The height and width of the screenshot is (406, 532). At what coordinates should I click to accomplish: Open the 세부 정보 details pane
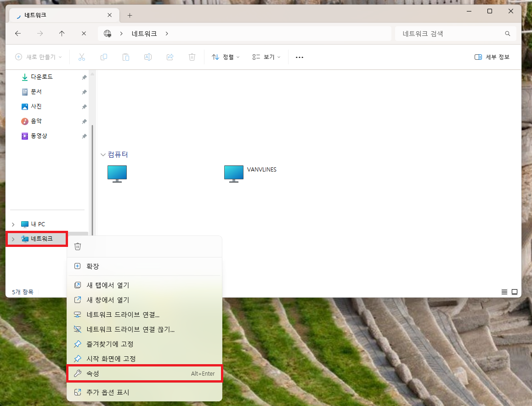pos(492,57)
